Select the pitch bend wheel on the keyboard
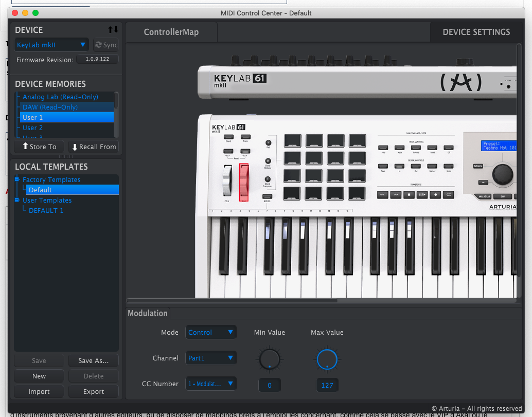Image resolution: width=532 pixels, height=417 pixels. 227,182
